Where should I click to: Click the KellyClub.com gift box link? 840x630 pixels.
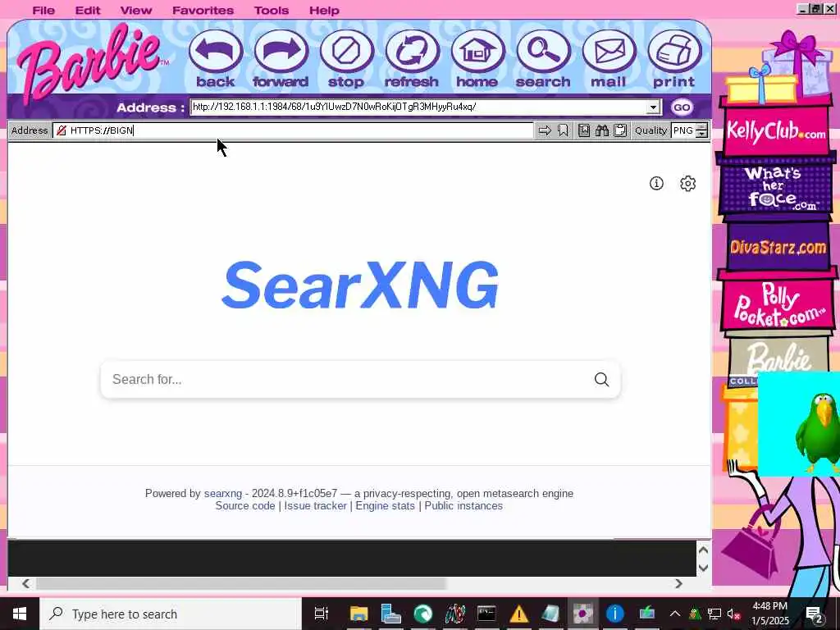tap(776, 130)
